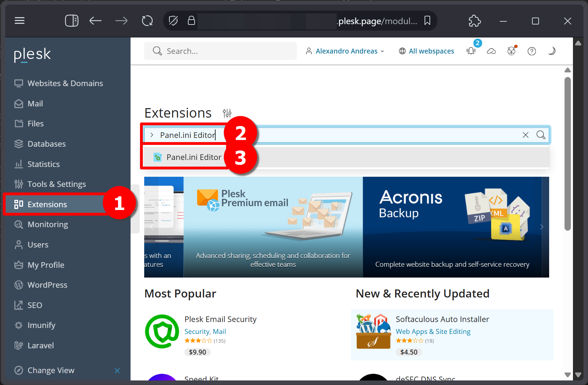Open Plesk Email Security extension
Viewport: 588px width, 385px height.
tap(220, 319)
